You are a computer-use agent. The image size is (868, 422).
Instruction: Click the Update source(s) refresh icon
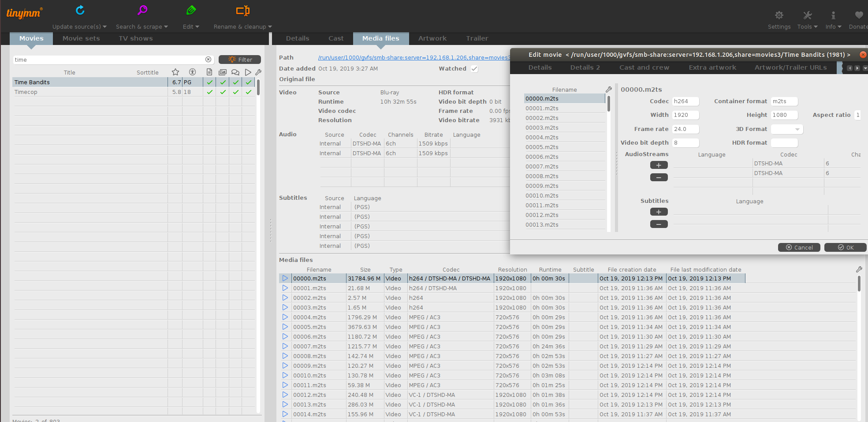pyautogui.click(x=80, y=10)
